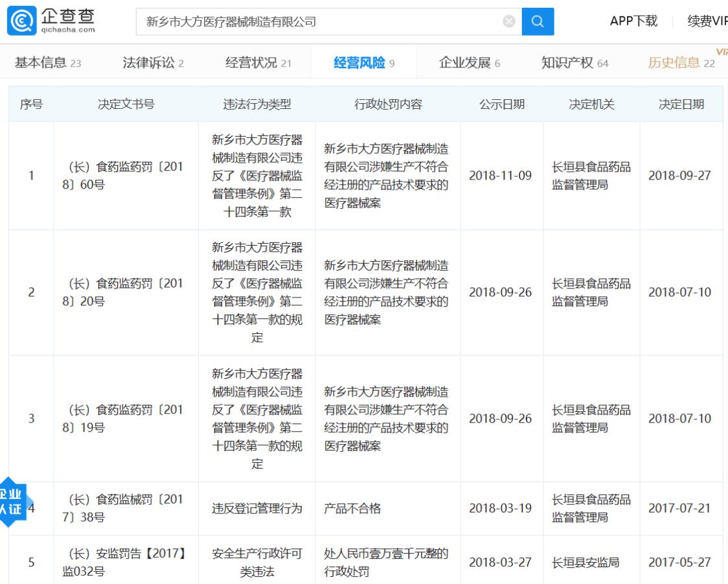This screenshot has height=584, width=728.
Task: Clear the search box text
Action: coord(509,21)
